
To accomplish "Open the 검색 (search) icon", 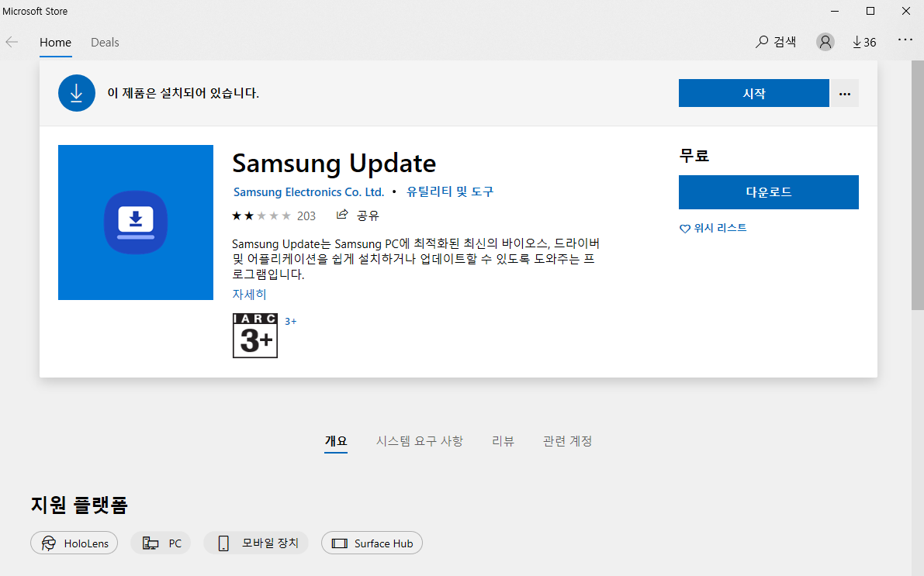I will coord(775,42).
